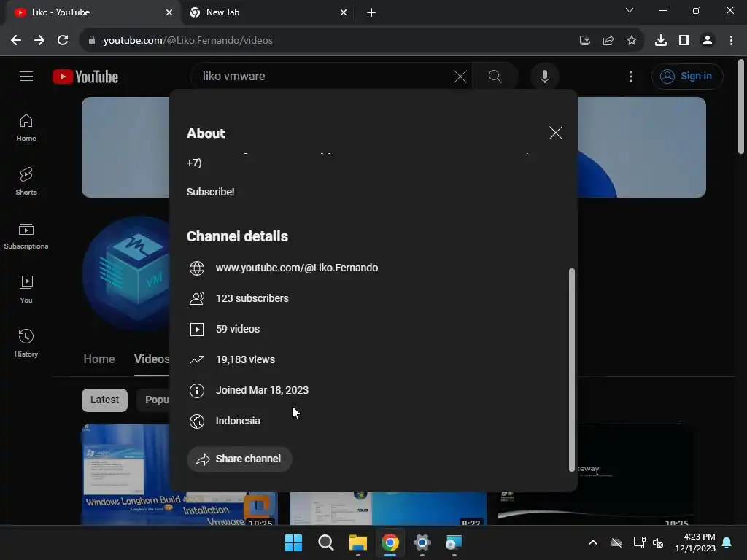Close the About dialog
747x560 pixels.
[x=555, y=133]
